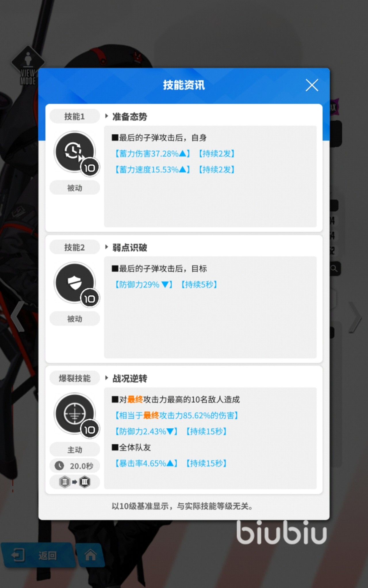
Task: Tap the 主动 active skill tag
Action: click(x=75, y=450)
